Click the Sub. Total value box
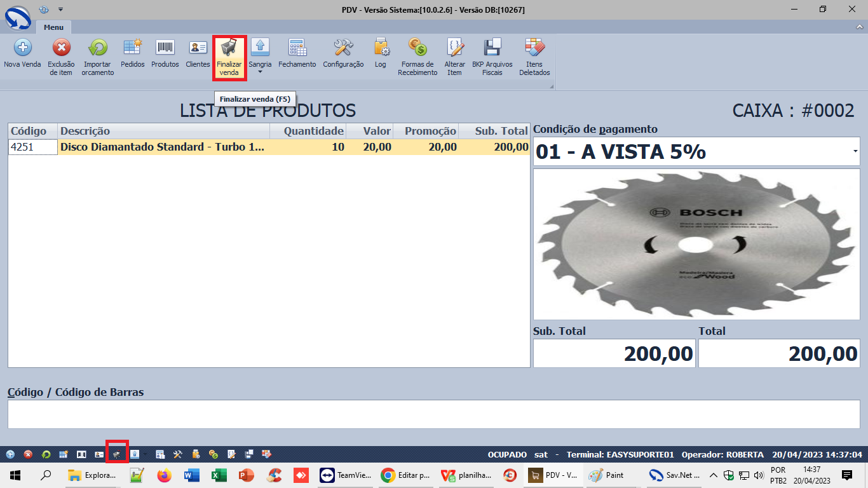 point(614,353)
